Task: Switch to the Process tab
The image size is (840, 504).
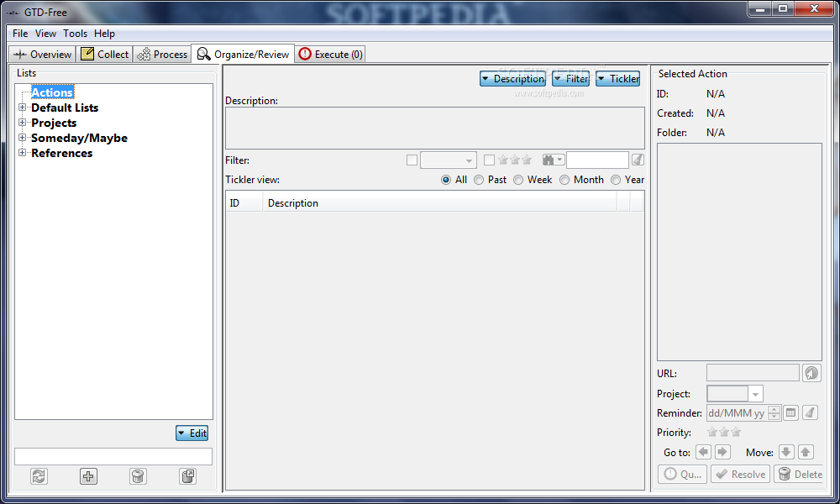Action: coord(162,54)
